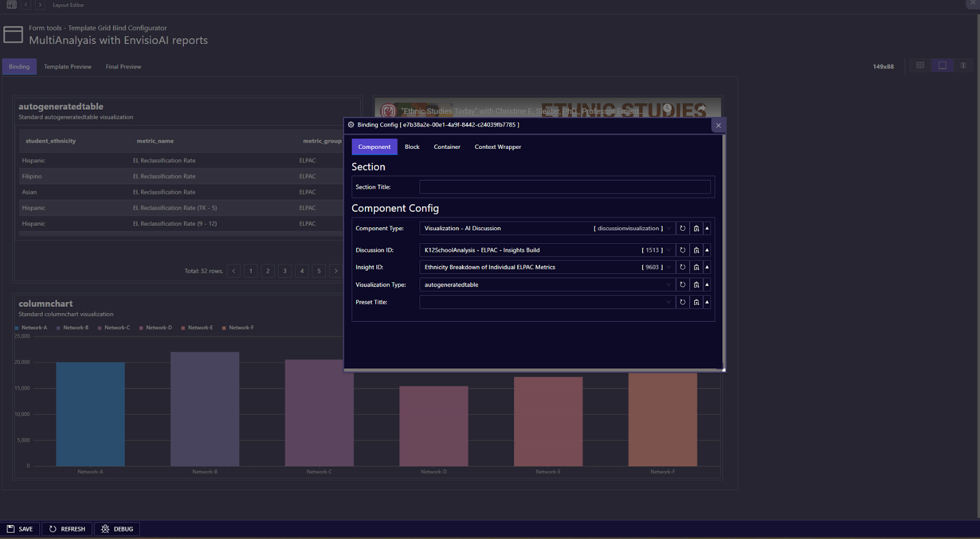Select the Block tab in Binding Config
This screenshot has width=980, height=539.
click(412, 147)
